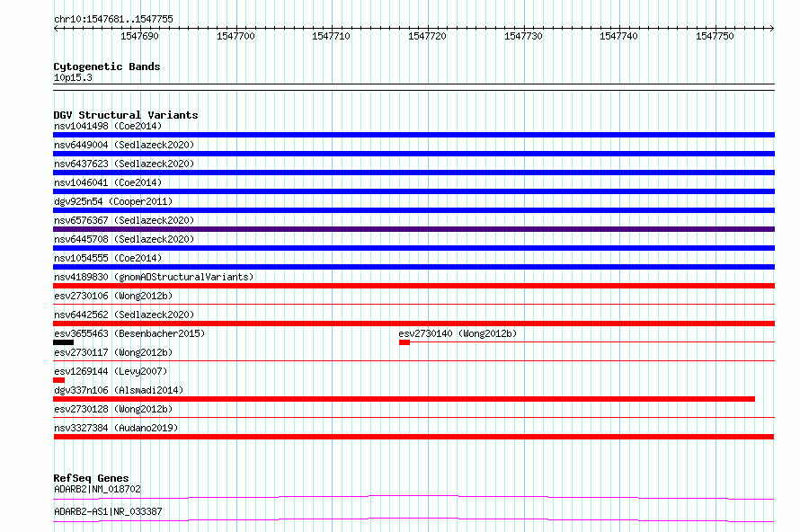Click the chr10:1547681..1547755 region label
800x532 pixels.
tap(113, 20)
